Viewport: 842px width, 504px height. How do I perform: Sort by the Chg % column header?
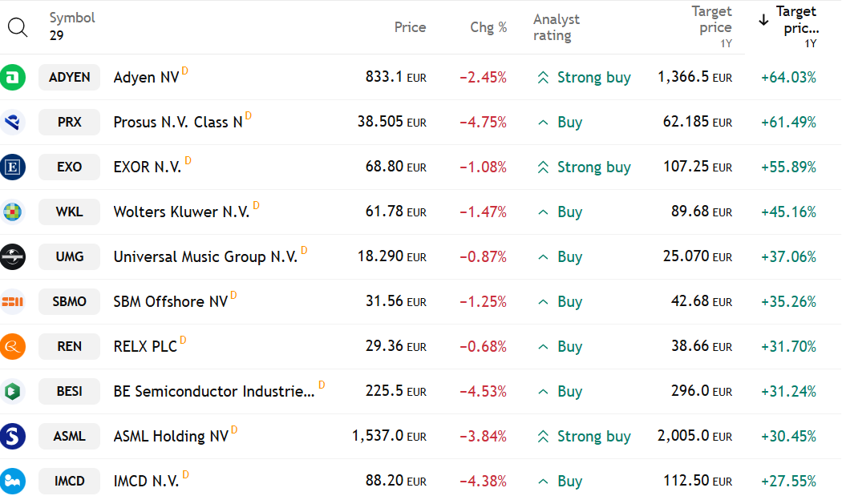point(488,26)
